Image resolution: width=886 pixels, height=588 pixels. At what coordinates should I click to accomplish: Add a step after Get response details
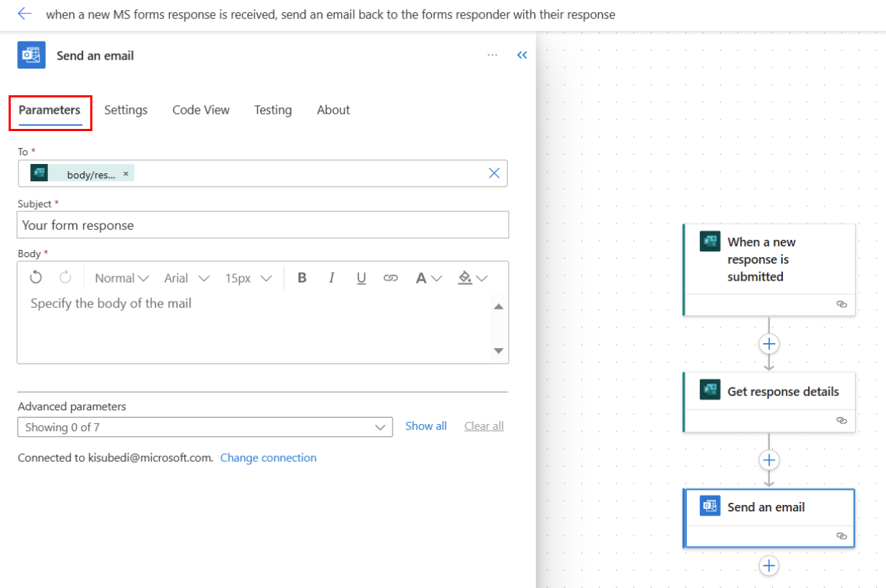[x=769, y=460]
